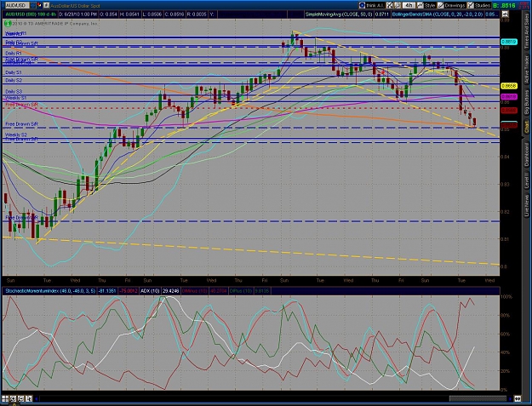532x406 pixels.
Task: Click the cyan price tag 0.8819
Action: pyautogui.click(x=509, y=42)
